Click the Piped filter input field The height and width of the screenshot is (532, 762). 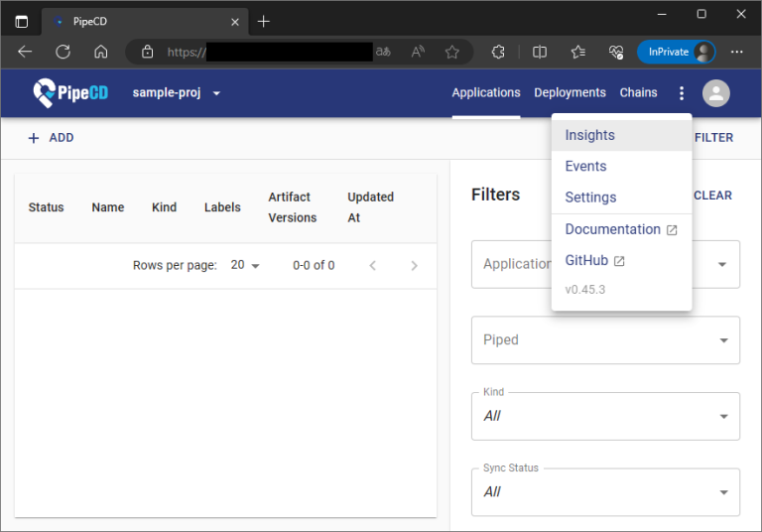pos(595,339)
